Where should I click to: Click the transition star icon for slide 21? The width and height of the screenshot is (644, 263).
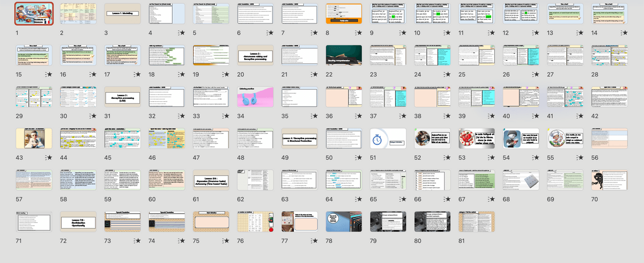[x=315, y=75]
